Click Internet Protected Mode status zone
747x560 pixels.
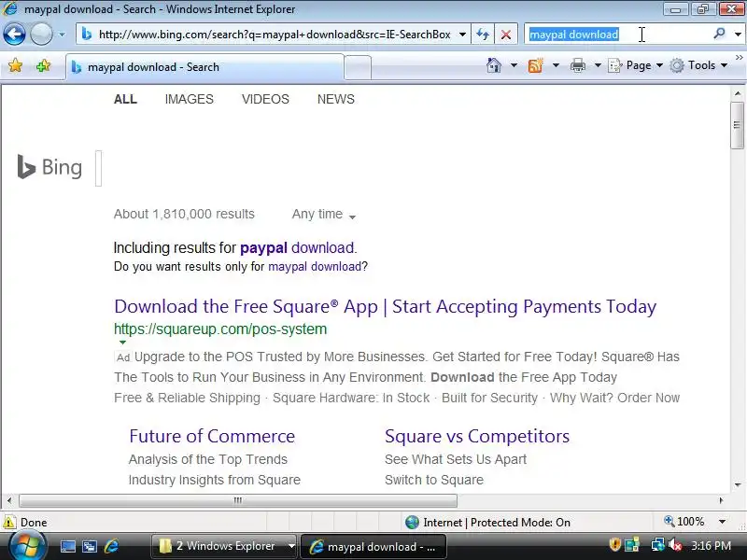[x=487, y=523]
